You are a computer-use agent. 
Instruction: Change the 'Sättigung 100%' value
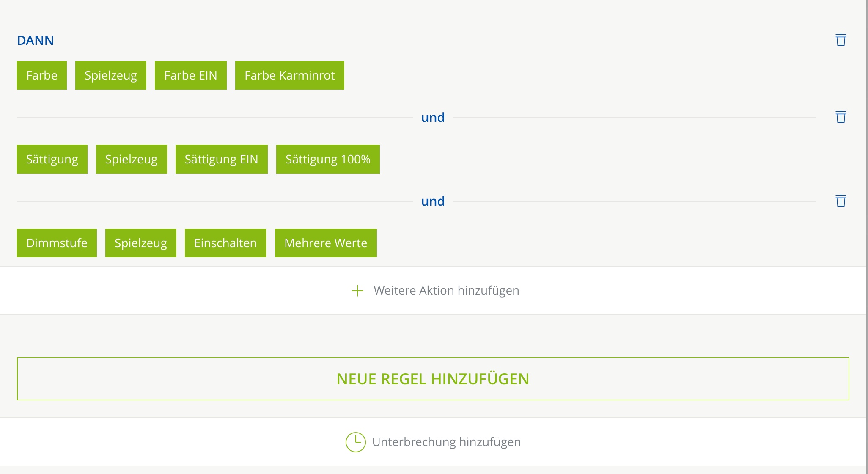328,159
